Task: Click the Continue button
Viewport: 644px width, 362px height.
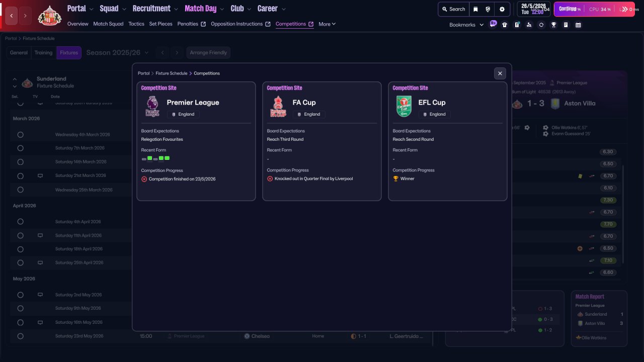Action: tap(594, 9)
